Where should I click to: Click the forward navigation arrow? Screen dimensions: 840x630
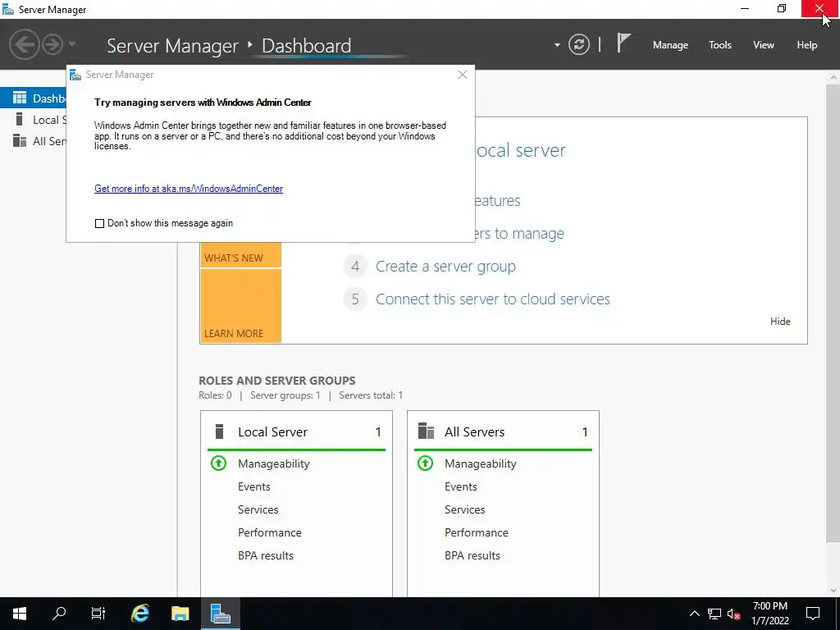click(x=52, y=44)
